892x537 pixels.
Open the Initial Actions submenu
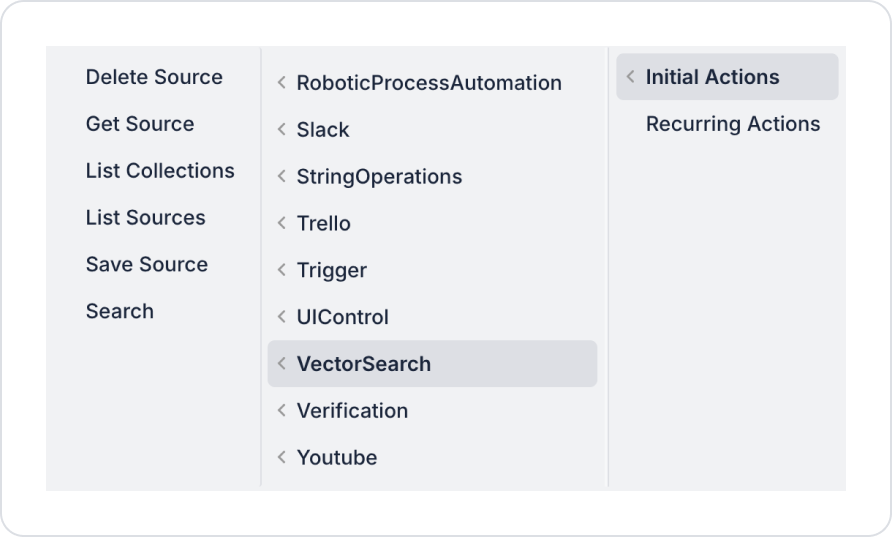pyautogui.click(x=713, y=77)
